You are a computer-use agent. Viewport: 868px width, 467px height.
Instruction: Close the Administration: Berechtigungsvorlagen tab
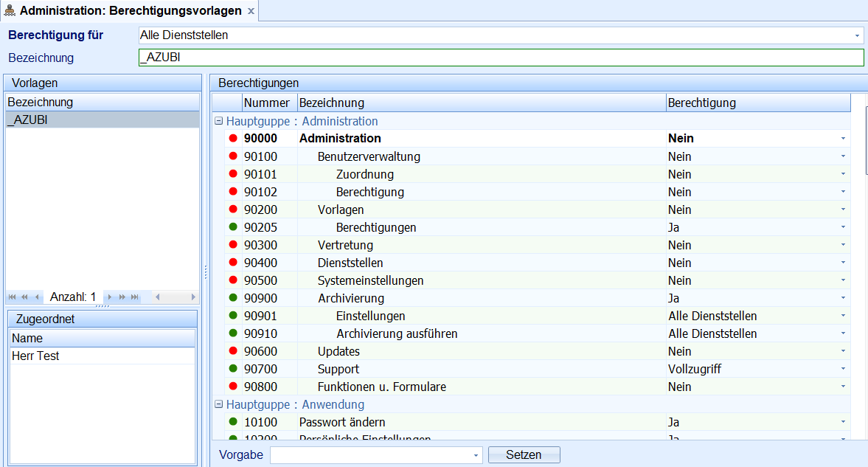click(251, 11)
